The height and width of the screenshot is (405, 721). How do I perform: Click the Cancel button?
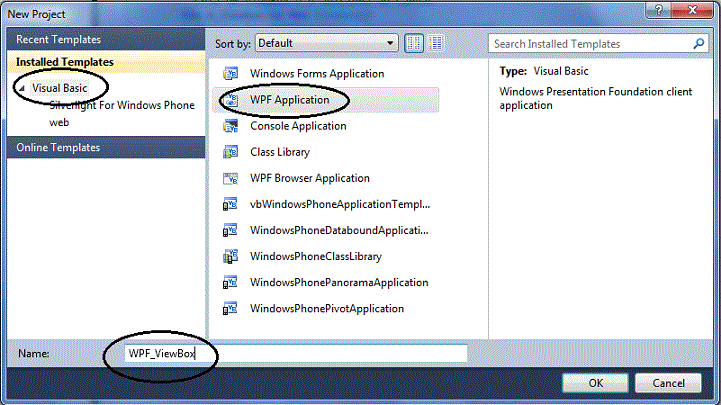668,383
